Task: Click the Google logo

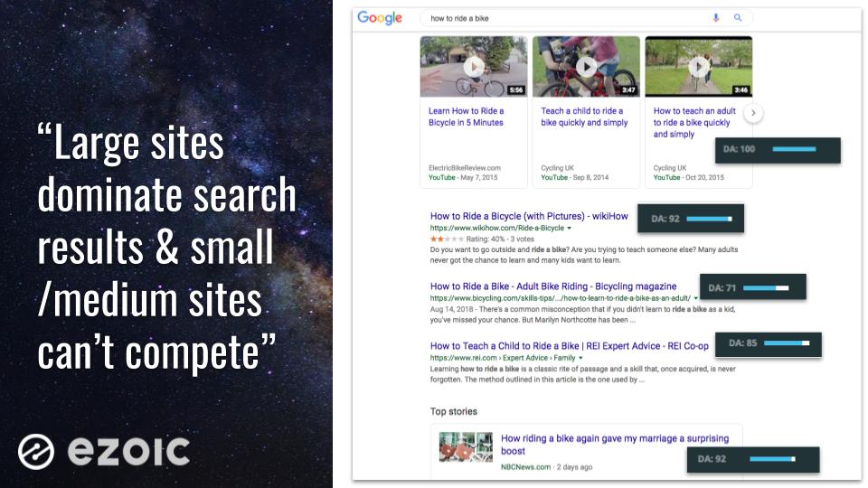Action: 380,18
